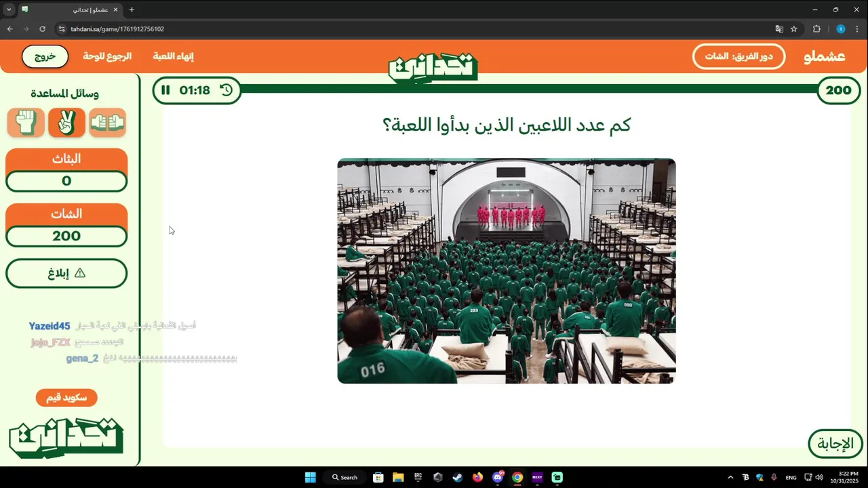
Task: Reload the current page
Action: coord(42,29)
